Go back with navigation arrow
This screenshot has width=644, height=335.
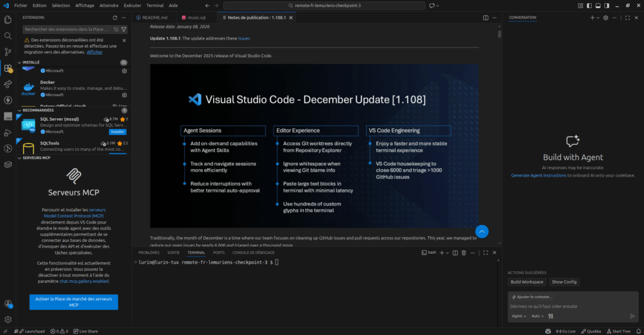tap(207, 6)
